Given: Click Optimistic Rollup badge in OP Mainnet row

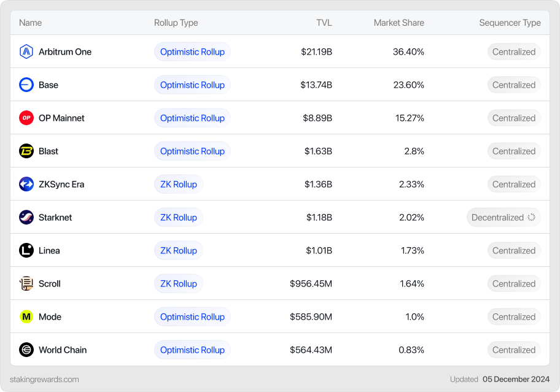Looking at the screenshot, I should pyautogui.click(x=192, y=118).
